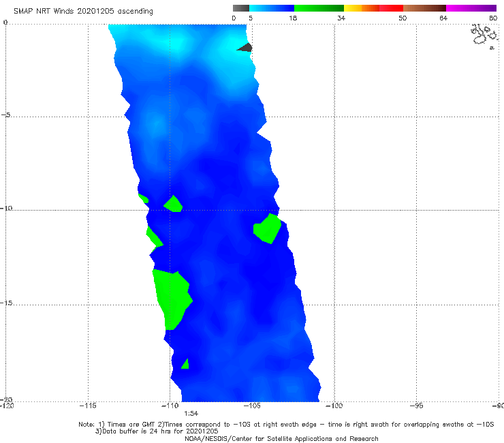Click the color bar label '50'

click(x=403, y=18)
